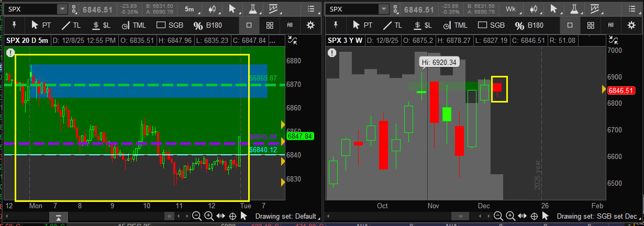Toggle single-chart view in right chart toolbar

[x=570, y=25]
